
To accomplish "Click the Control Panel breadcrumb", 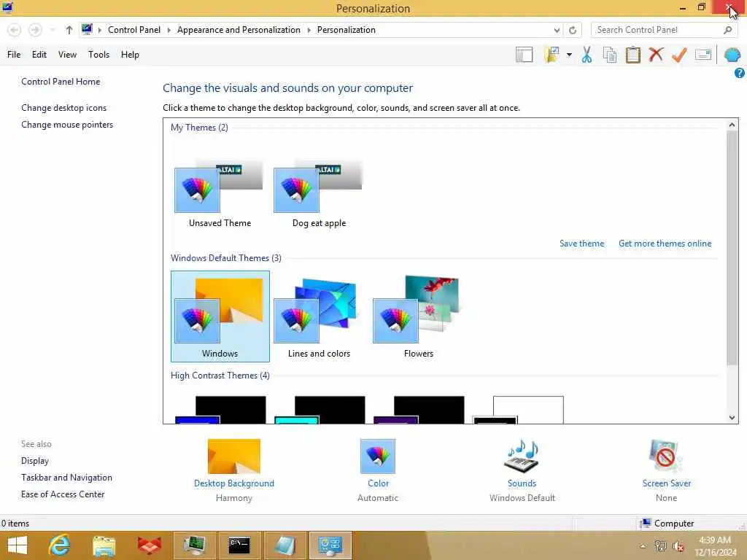I will pyautogui.click(x=134, y=30).
